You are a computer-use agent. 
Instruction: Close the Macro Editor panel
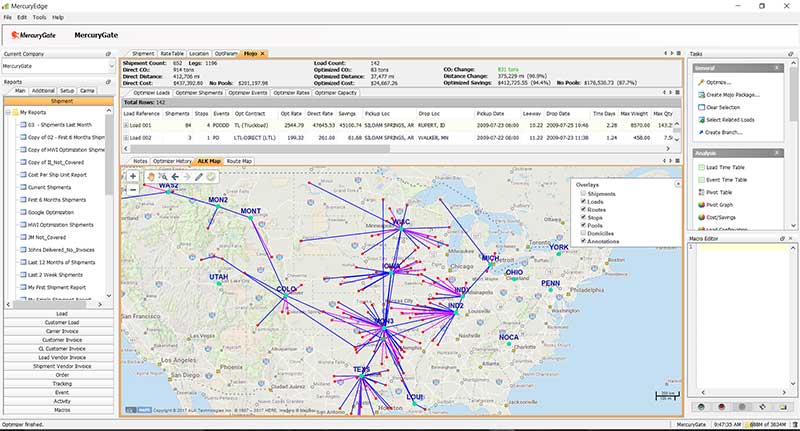tap(791, 238)
